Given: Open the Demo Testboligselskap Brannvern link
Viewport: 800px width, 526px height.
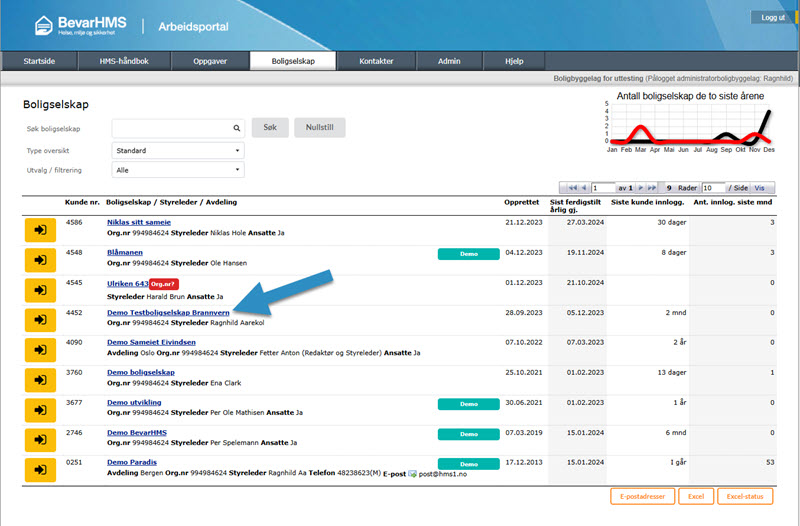Looking at the screenshot, I should (x=168, y=312).
